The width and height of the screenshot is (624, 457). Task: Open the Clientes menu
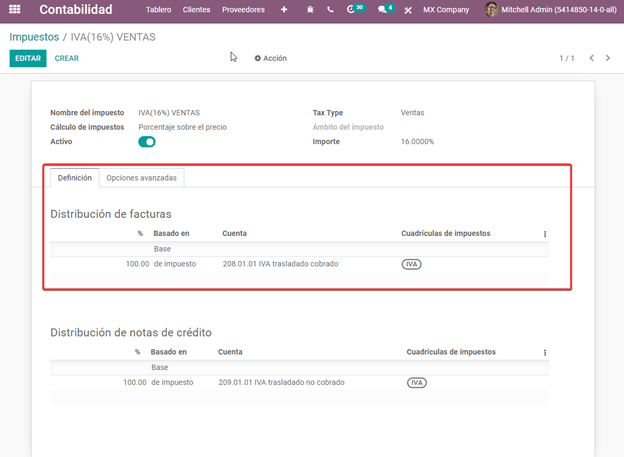click(x=197, y=10)
